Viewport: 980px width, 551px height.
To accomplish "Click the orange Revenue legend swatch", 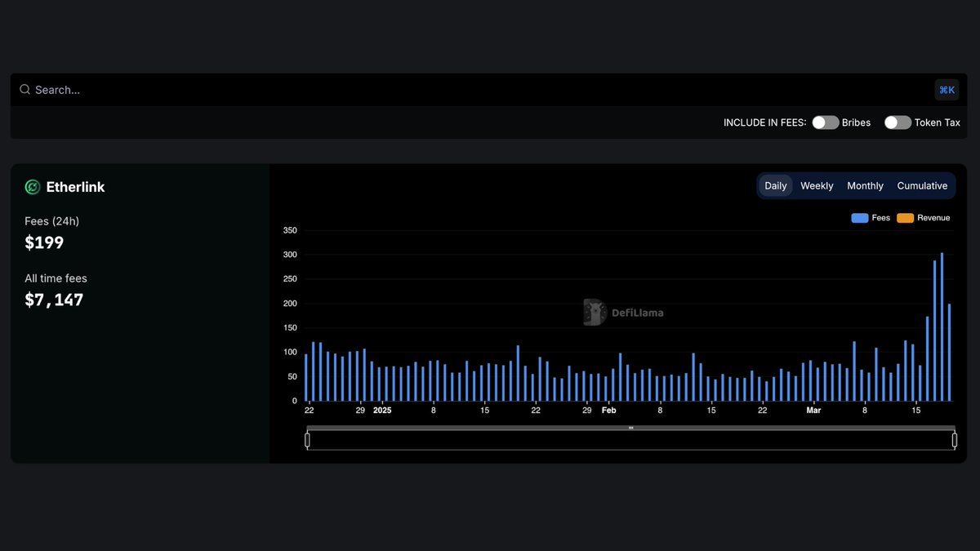I will point(905,218).
